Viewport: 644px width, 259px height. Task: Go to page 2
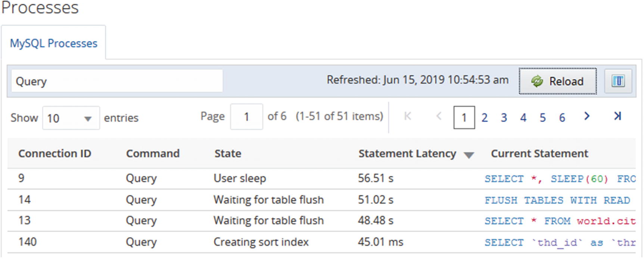485,118
